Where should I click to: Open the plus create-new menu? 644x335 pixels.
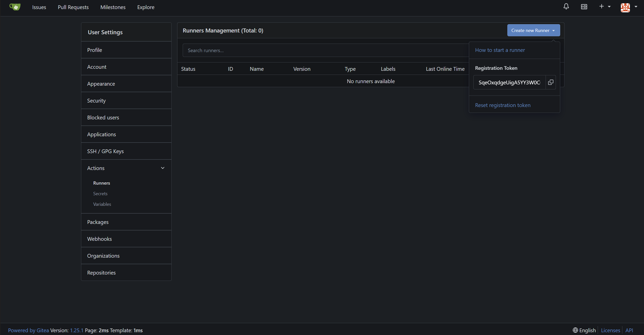[604, 7]
